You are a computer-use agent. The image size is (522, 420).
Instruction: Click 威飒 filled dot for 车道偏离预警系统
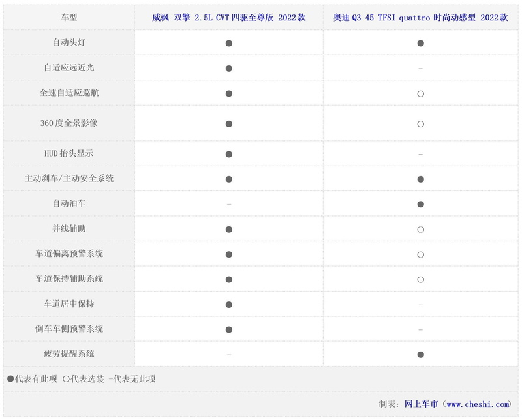pyautogui.click(x=229, y=254)
